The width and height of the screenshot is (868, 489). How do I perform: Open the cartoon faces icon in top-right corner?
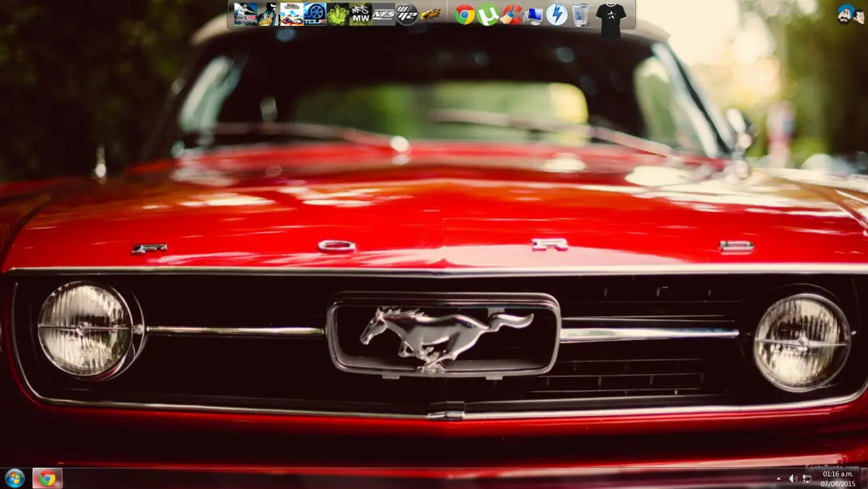(x=851, y=14)
